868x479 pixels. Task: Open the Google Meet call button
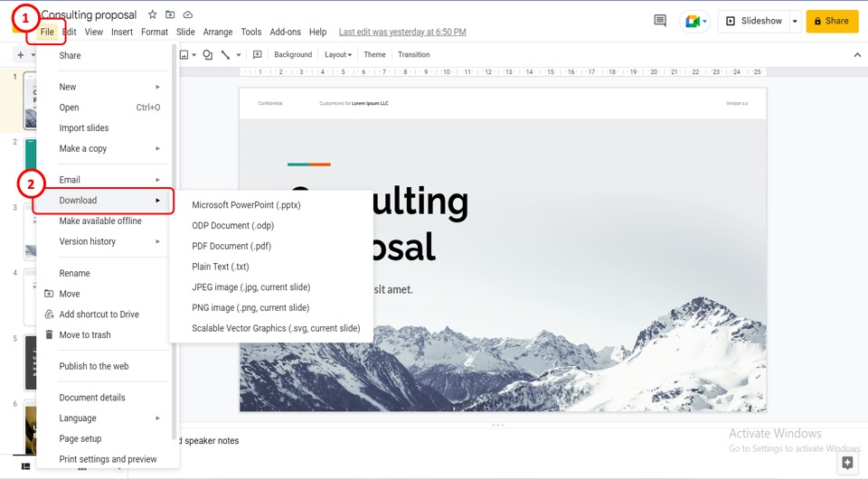[x=694, y=21]
